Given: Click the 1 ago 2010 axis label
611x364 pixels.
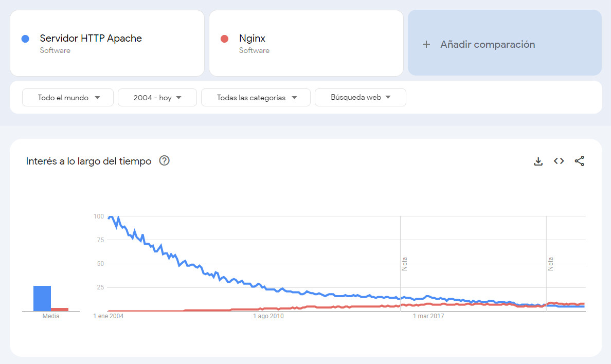Looking at the screenshot, I should click(268, 316).
